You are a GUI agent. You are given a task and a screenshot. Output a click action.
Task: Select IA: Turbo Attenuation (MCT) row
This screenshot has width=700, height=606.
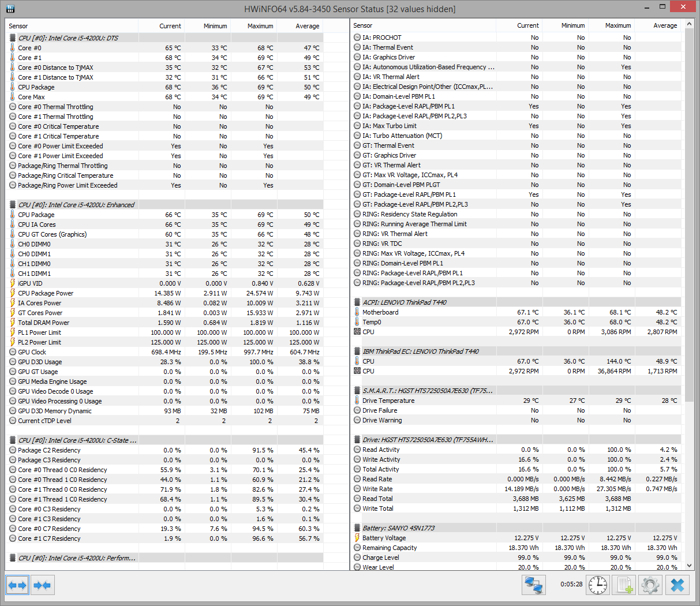[x=516, y=136]
